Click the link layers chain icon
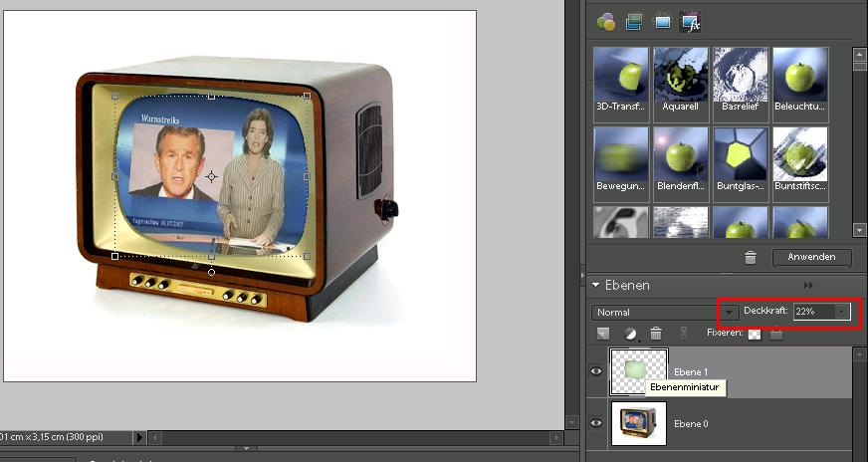This screenshot has height=462, width=868. click(684, 334)
